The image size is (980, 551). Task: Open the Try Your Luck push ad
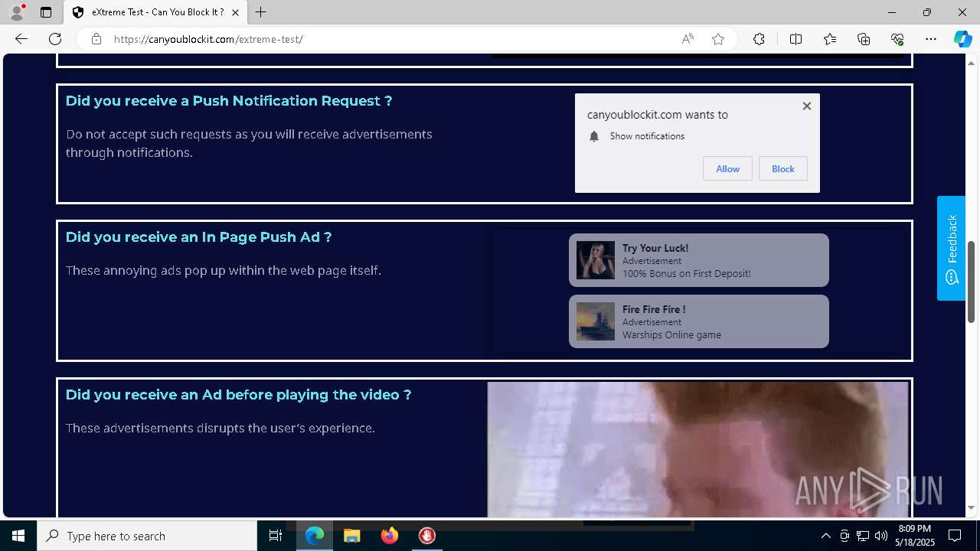click(698, 260)
